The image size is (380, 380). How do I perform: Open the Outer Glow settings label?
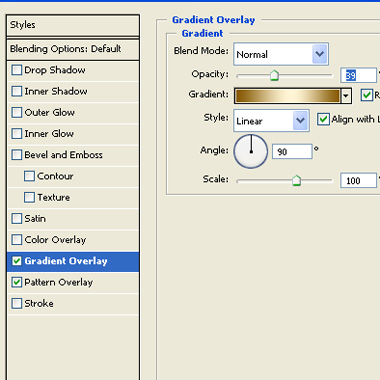[x=49, y=113]
